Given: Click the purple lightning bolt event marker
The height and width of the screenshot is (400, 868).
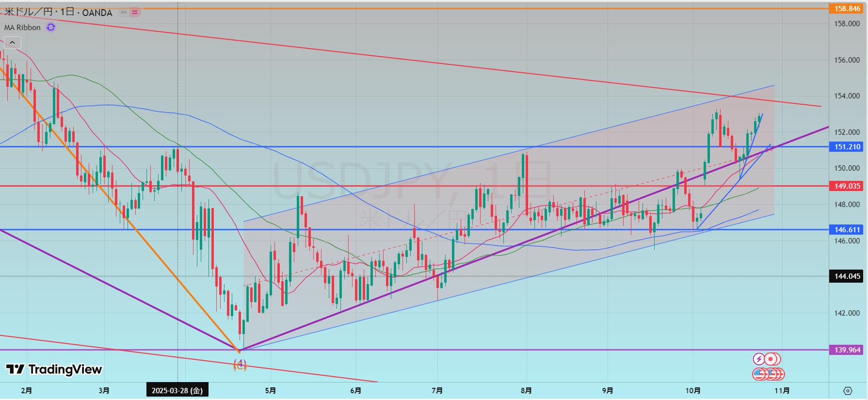Looking at the screenshot, I should click(x=758, y=359).
